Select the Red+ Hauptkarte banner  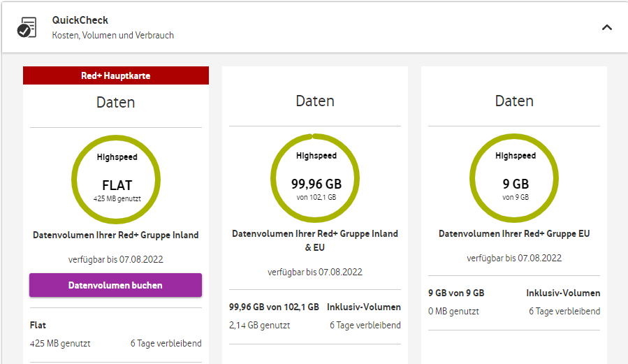click(x=116, y=75)
